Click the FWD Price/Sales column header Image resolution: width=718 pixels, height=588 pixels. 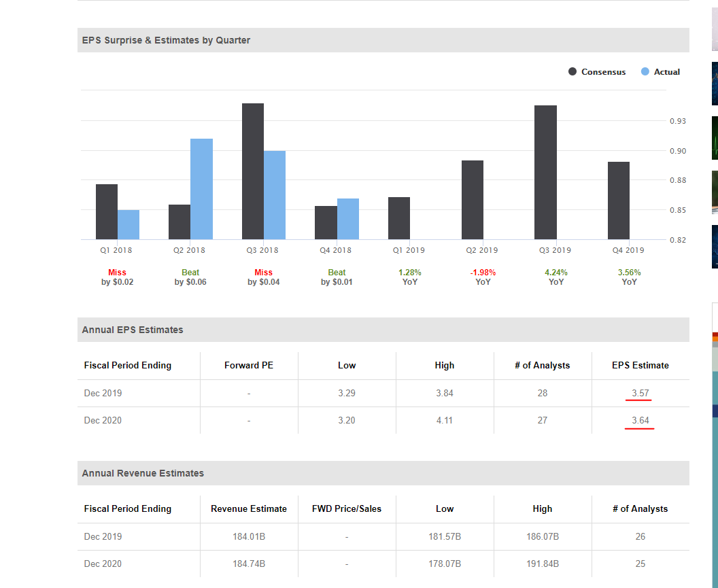coord(347,508)
